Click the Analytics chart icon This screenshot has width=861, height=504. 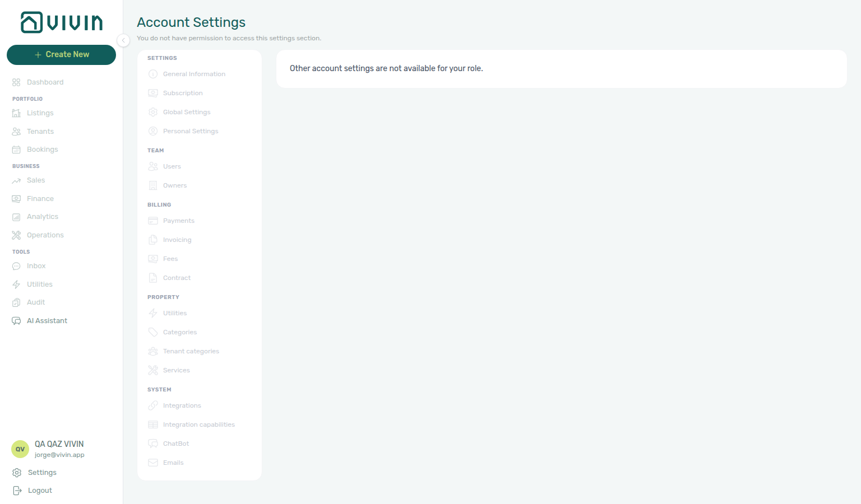(x=16, y=217)
